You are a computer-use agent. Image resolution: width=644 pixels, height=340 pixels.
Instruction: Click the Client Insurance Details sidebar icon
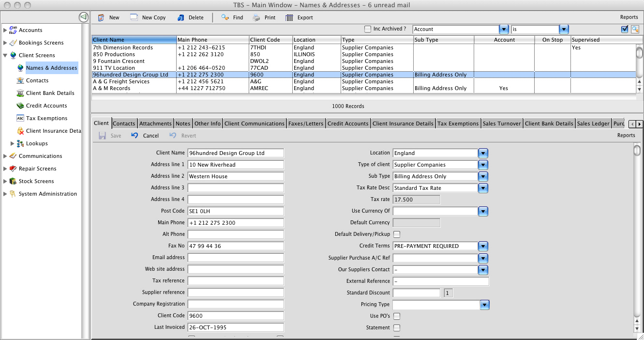(x=20, y=131)
